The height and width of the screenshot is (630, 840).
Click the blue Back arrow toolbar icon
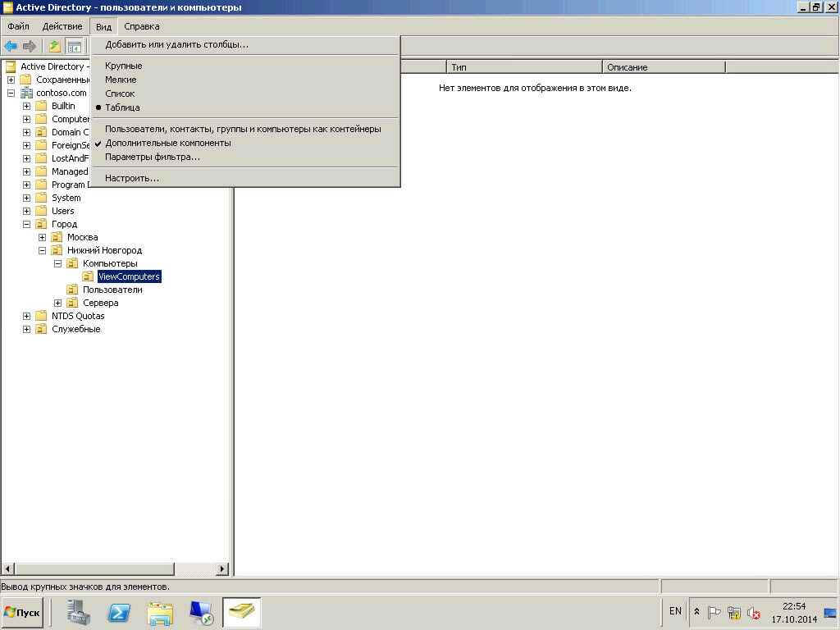click(11, 47)
